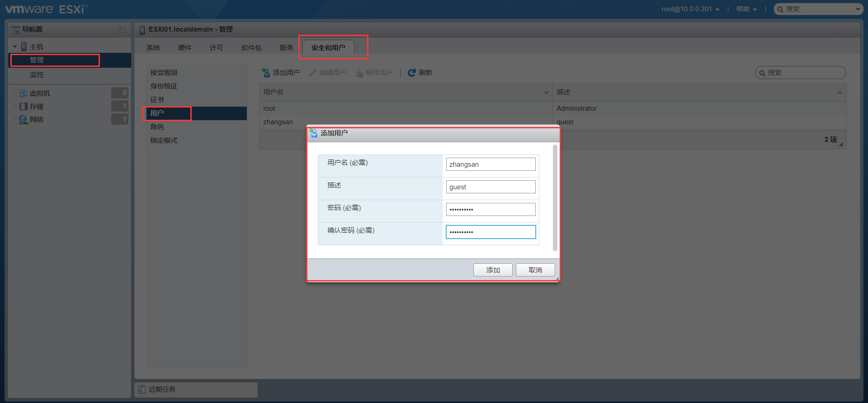Image resolution: width=868 pixels, height=403 pixels.
Task: Click the 添加用户 add user toolbar icon
Action: click(x=266, y=72)
